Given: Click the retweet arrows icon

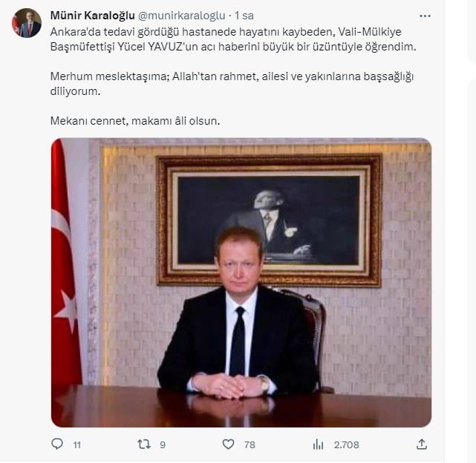Looking at the screenshot, I should (144, 444).
